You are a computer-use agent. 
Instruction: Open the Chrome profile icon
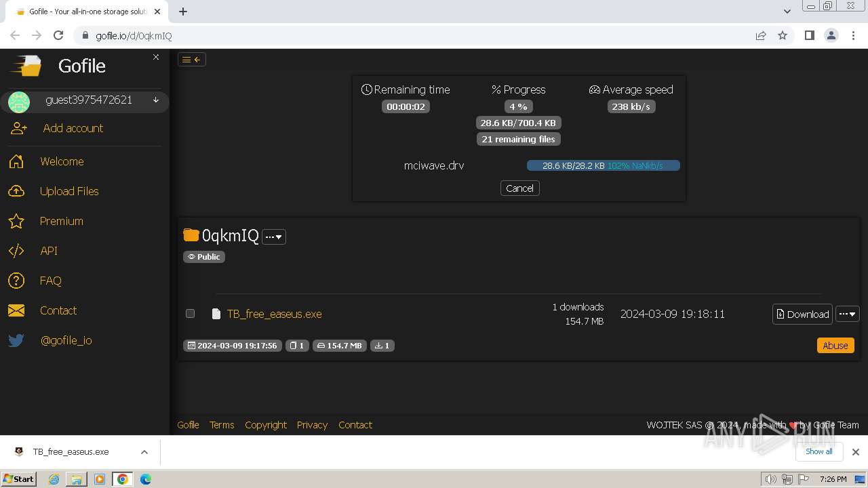click(831, 36)
